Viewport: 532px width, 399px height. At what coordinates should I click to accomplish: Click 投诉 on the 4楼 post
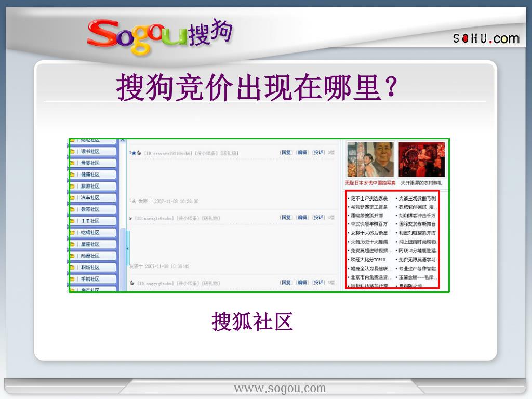tap(318, 217)
